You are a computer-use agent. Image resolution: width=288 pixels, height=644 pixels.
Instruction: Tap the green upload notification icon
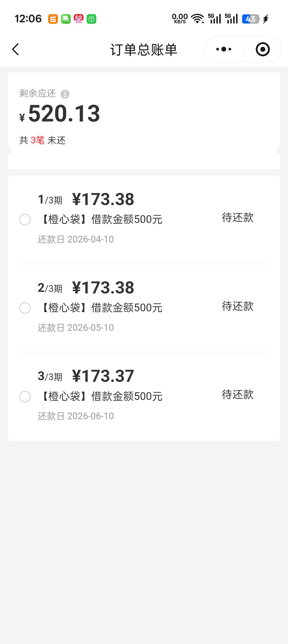(x=91, y=19)
